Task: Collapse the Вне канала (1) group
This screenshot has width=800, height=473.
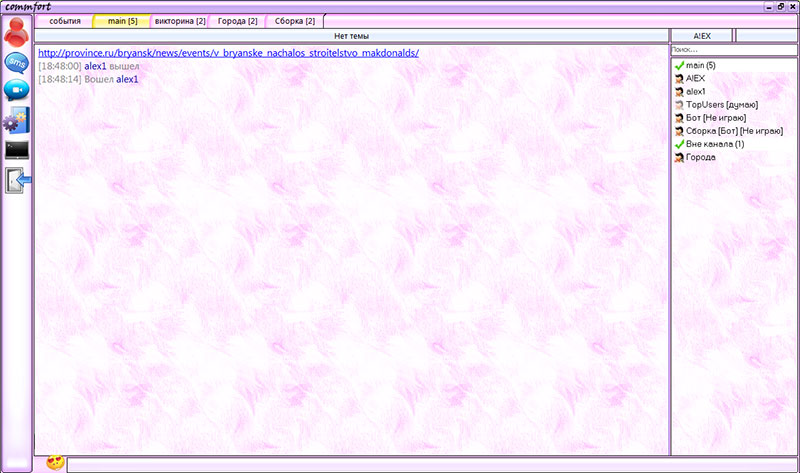Action: [x=679, y=144]
